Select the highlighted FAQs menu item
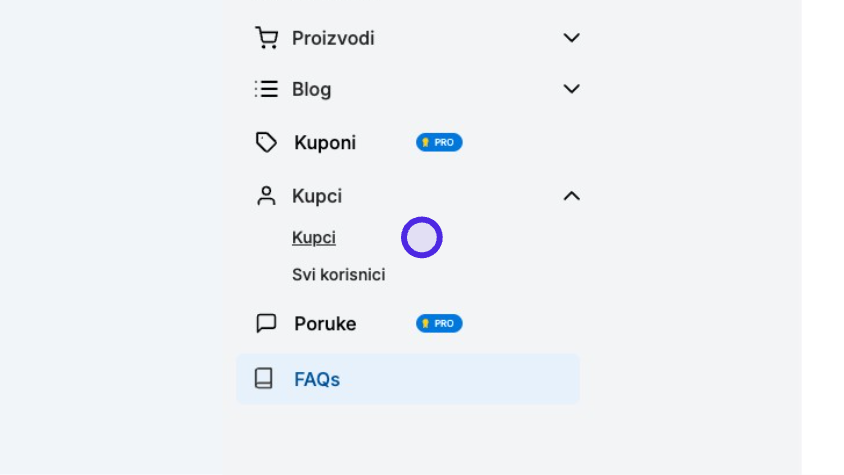844x475 pixels. 408,379
